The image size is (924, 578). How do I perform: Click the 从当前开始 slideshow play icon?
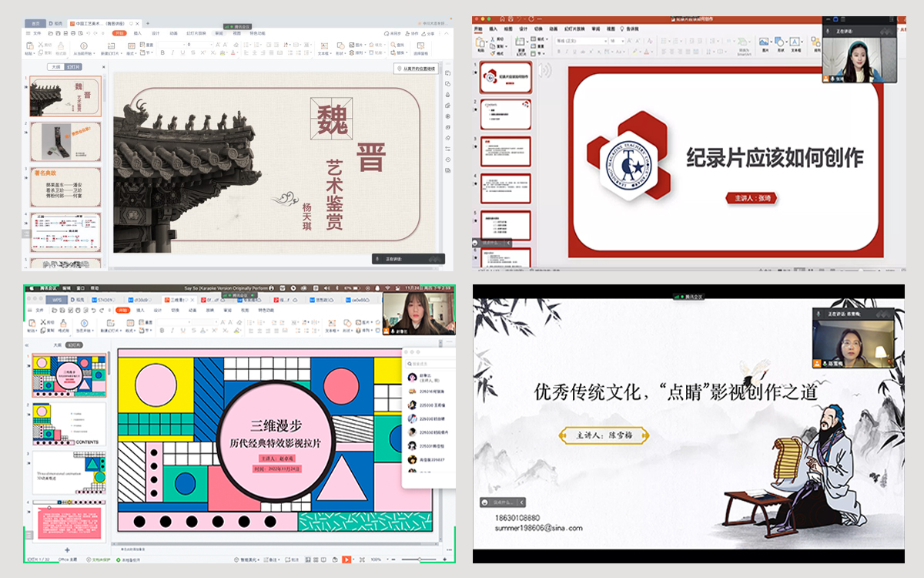pyautogui.click(x=82, y=45)
